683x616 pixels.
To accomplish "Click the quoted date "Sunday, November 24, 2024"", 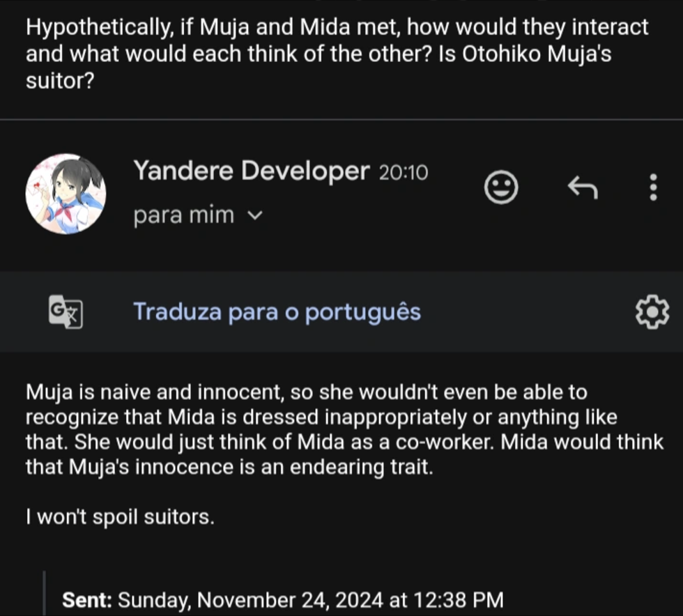I will (250, 600).
